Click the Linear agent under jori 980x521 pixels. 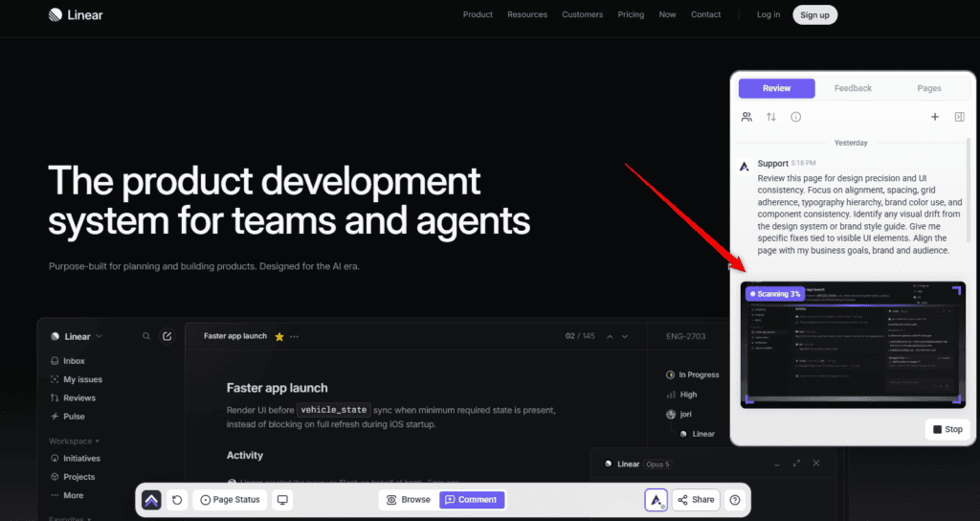coord(697,434)
